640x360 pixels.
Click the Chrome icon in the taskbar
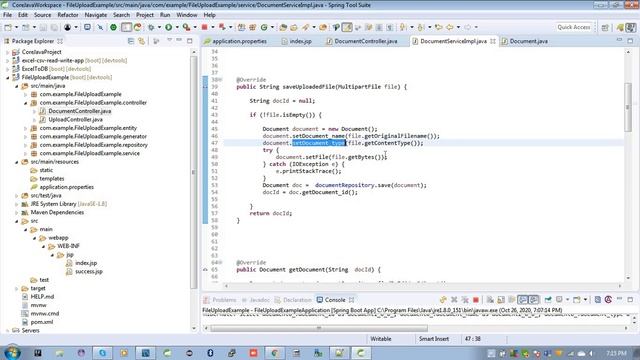click(x=275, y=353)
